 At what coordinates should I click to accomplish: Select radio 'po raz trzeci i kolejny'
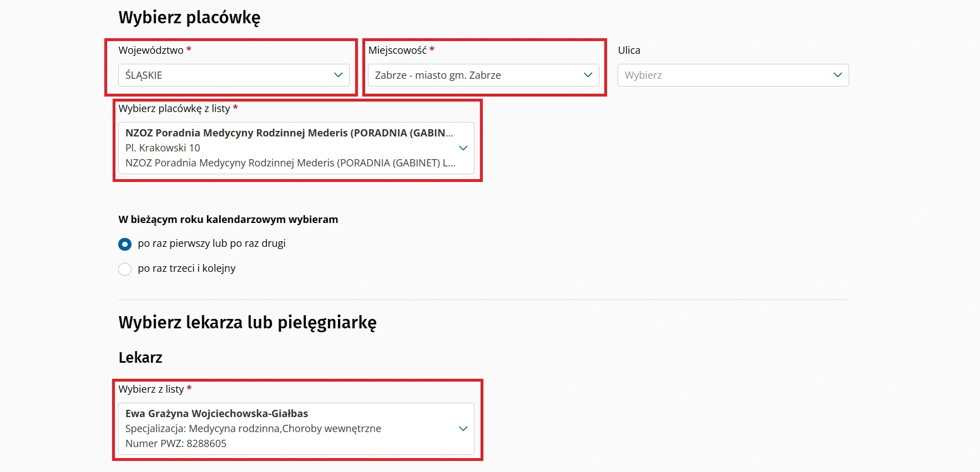[x=125, y=269]
